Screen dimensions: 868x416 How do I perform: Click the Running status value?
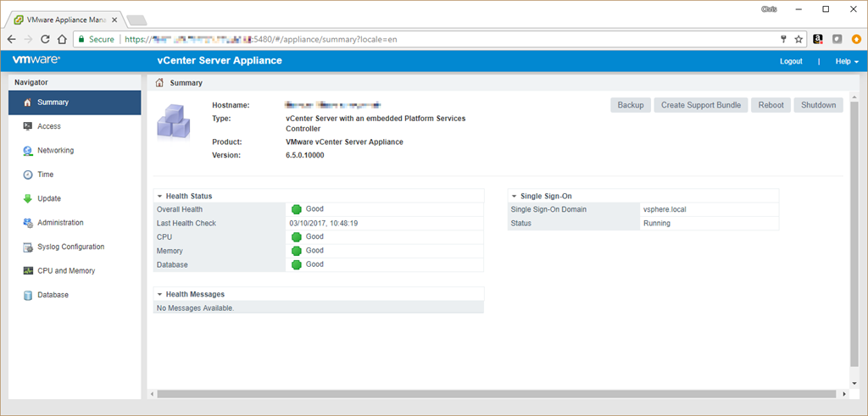click(x=657, y=224)
